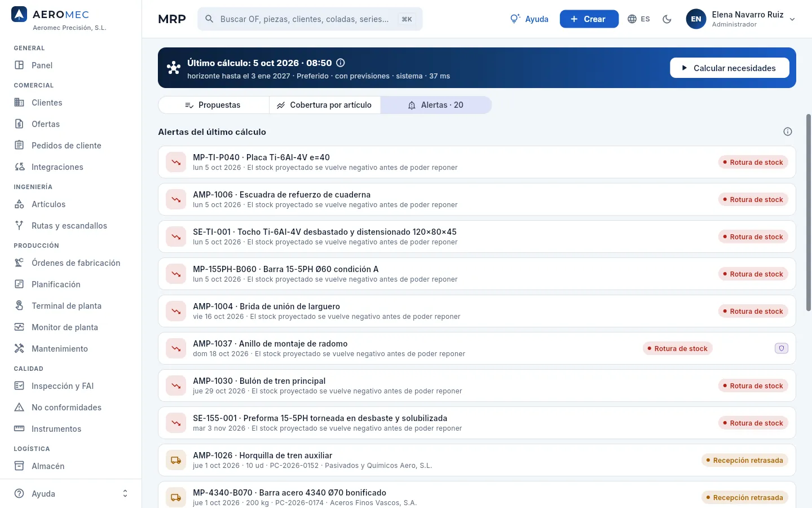Open Mantenimiento tools icon
This screenshot has width=812, height=508.
click(19, 348)
